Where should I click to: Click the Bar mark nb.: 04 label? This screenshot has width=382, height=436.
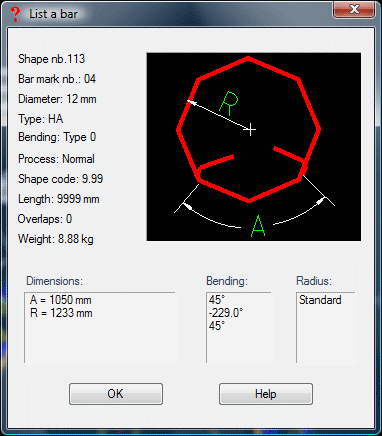pos(57,79)
